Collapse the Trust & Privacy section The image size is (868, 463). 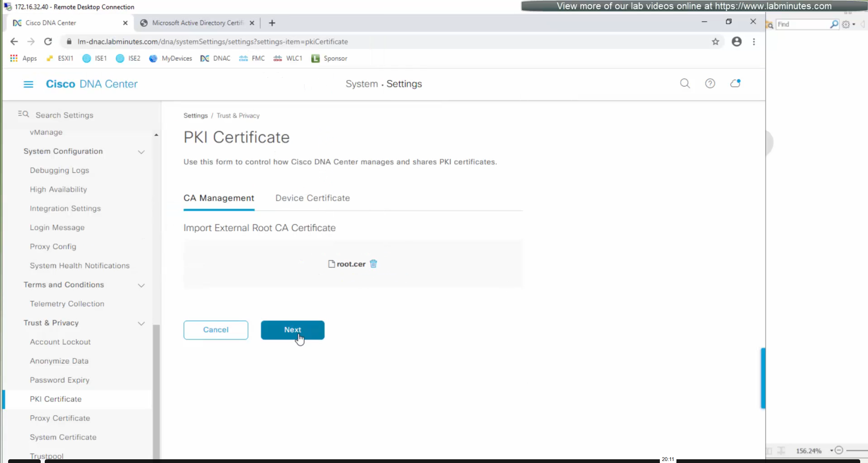click(x=141, y=323)
